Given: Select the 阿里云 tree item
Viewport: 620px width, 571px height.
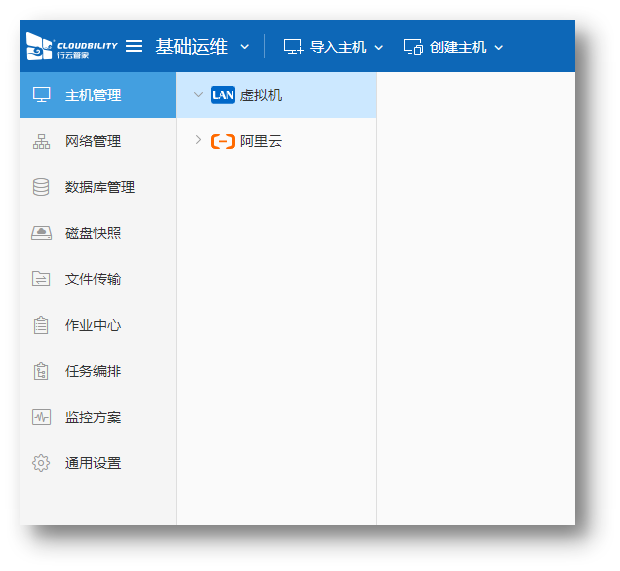Looking at the screenshot, I should [276, 141].
